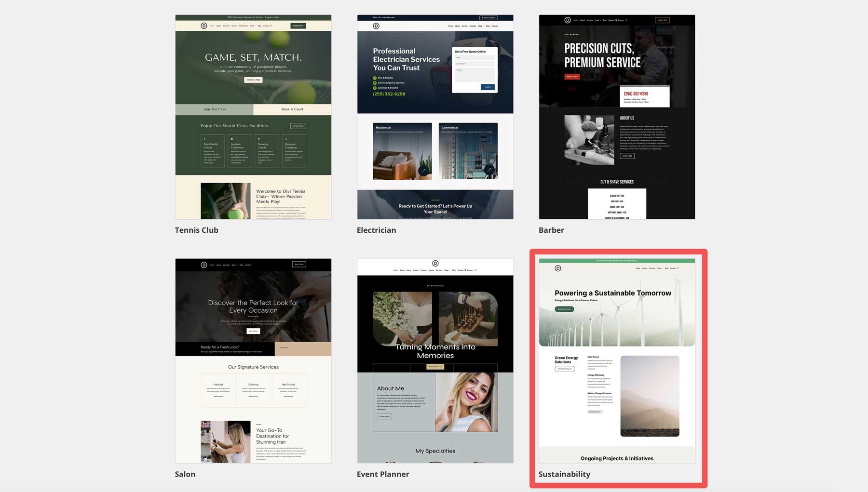The height and width of the screenshot is (492, 868).
Task: Click the checkmark icon next to Licensed & Insured
Action: 375,88
